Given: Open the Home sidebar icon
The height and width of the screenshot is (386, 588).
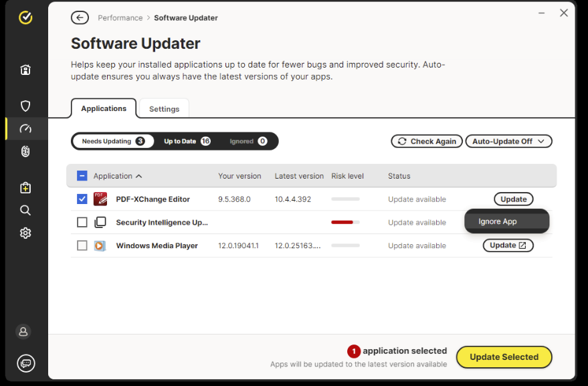Looking at the screenshot, I should coord(25,70).
